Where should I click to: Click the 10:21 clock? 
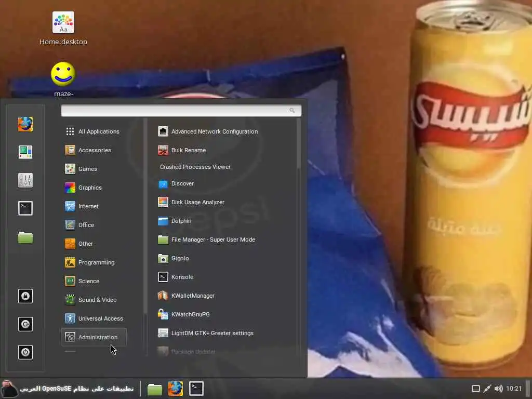pyautogui.click(x=514, y=389)
